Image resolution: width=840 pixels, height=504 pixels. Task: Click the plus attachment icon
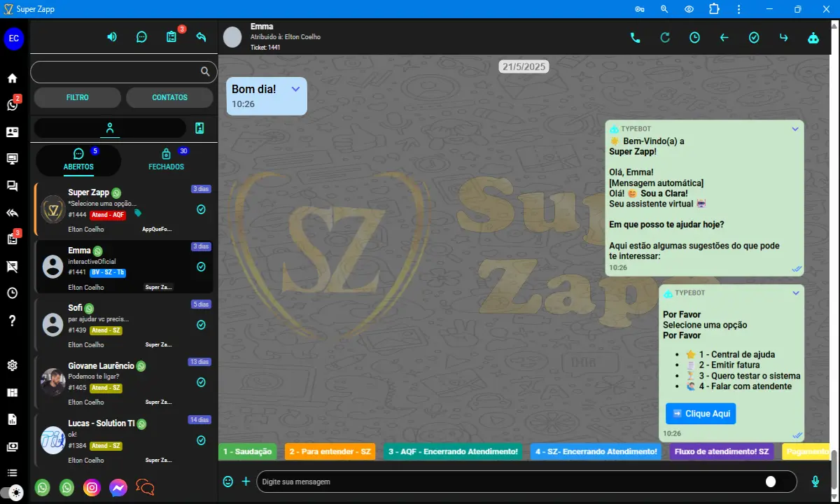[x=246, y=482]
